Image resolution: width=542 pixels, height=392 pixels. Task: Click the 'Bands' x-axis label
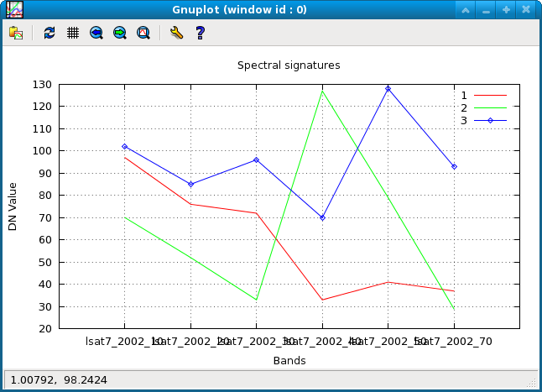pyautogui.click(x=289, y=360)
